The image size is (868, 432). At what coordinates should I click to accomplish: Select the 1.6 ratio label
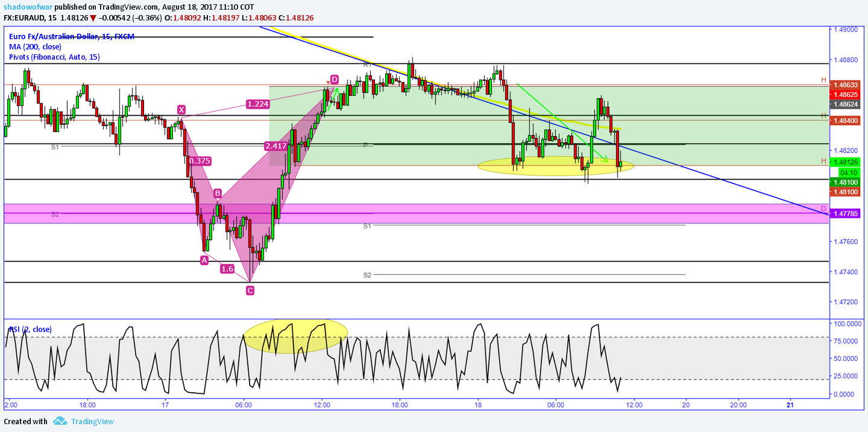coord(227,269)
